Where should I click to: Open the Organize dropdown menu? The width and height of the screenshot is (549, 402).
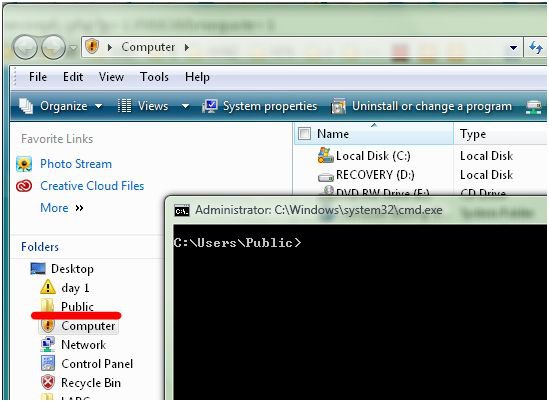click(x=60, y=106)
